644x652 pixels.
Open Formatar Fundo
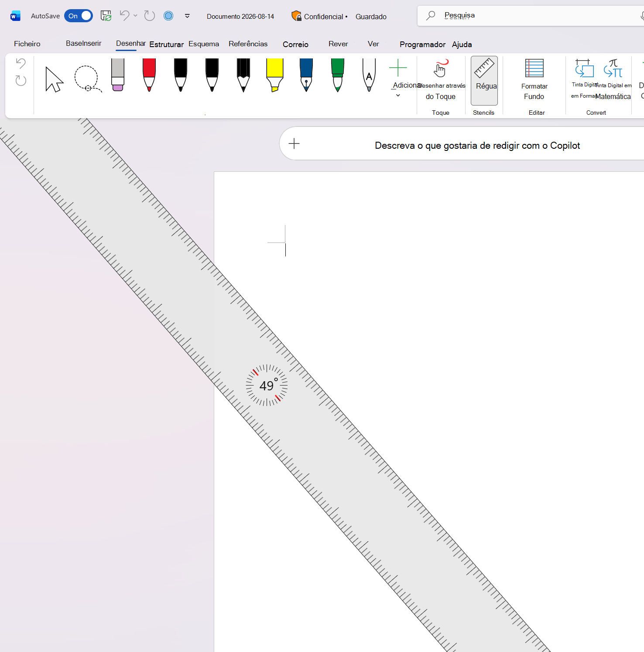coord(534,80)
